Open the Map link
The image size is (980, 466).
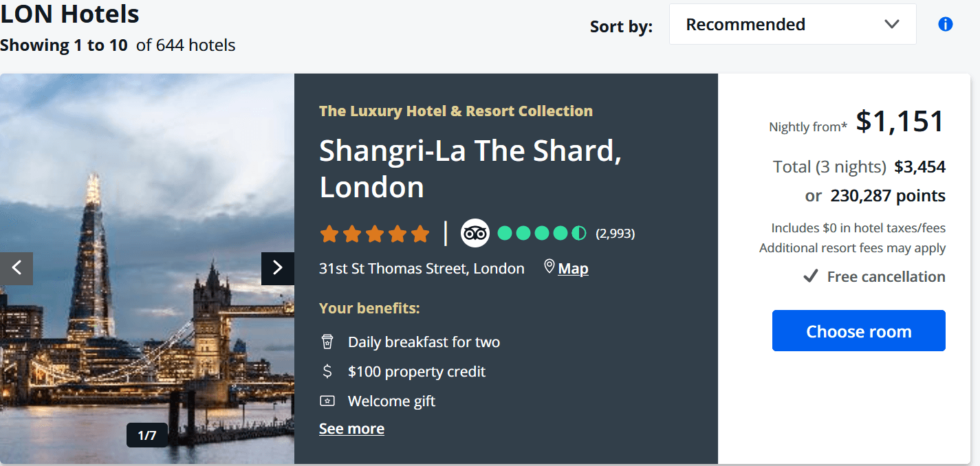pyautogui.click(x=573, y=269)
